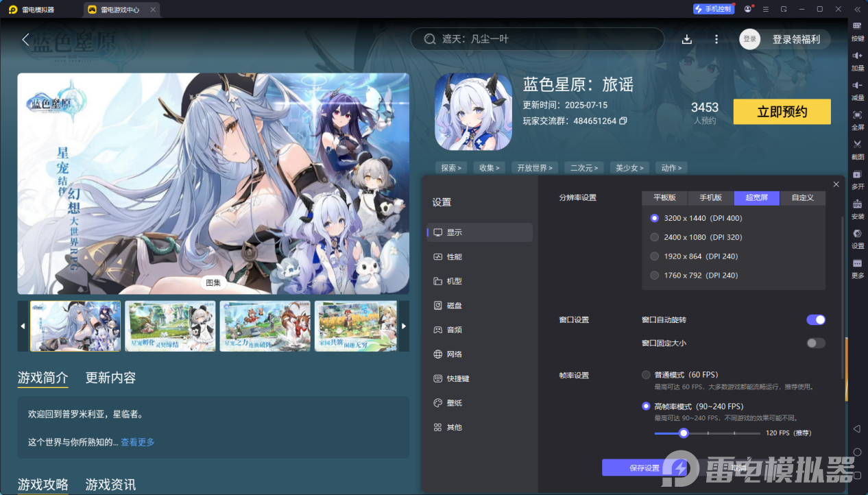Click the 手机控制 phone control button
868x495 pixels.
[x=713, y=9]
